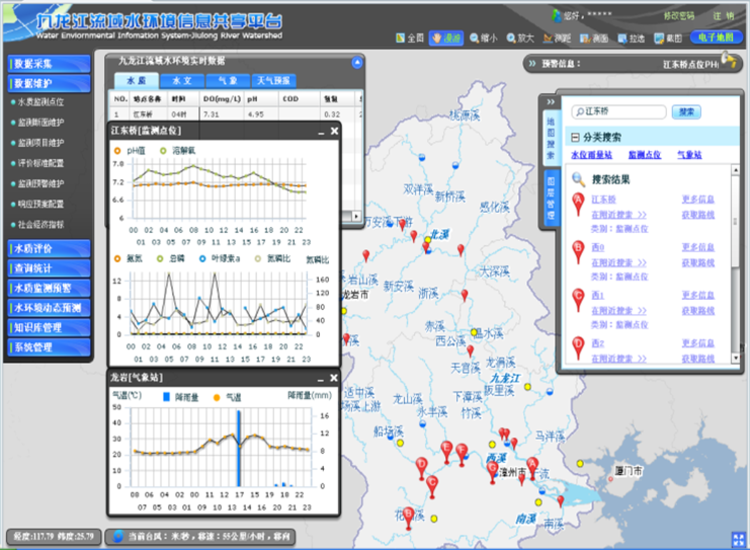The width and height of the screenshot is (750, 550).
Task: Click the 缩小 zoom-out magnifier tool
Action: click(x=482, y=38)
